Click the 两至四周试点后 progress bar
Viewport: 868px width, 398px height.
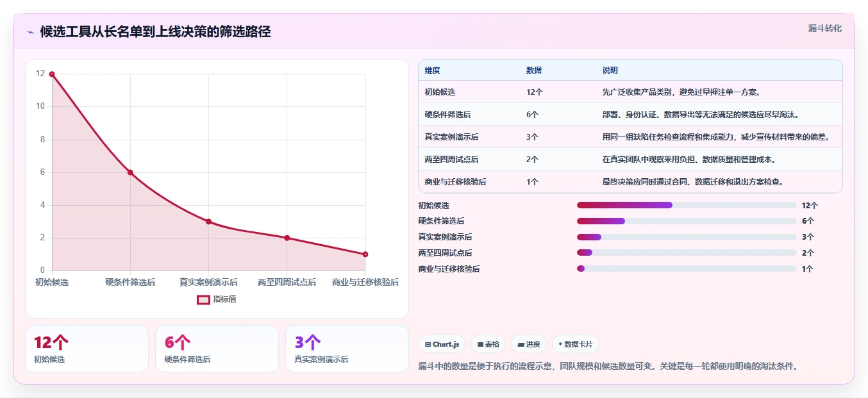687,253
